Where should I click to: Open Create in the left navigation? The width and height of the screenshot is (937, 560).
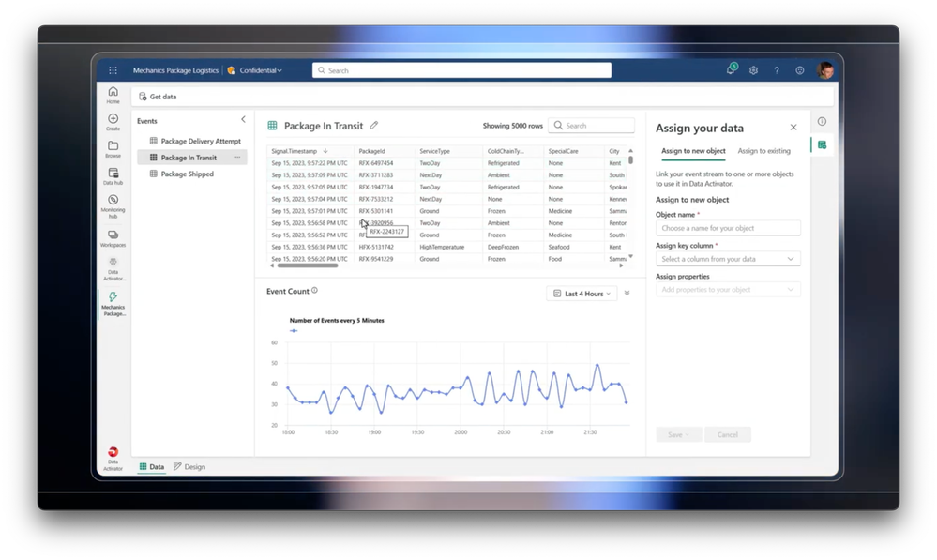(113, 122)
